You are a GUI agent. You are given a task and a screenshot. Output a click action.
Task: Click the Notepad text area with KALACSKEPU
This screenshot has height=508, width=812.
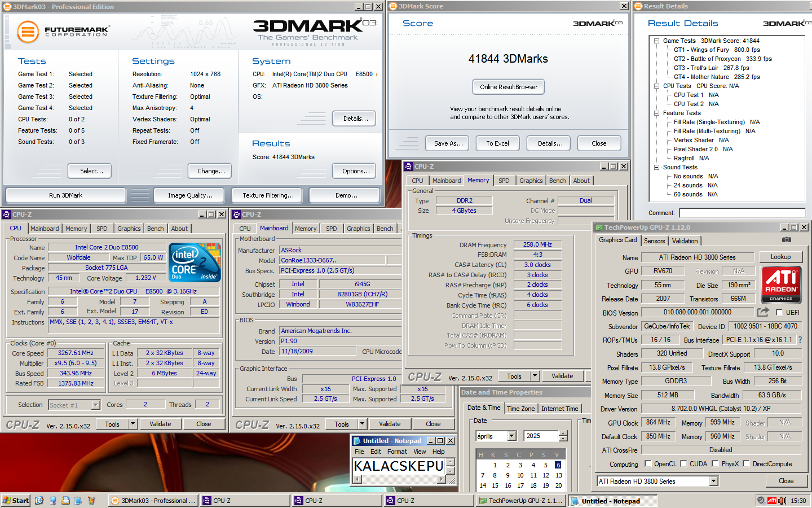[x=399, y=466]
